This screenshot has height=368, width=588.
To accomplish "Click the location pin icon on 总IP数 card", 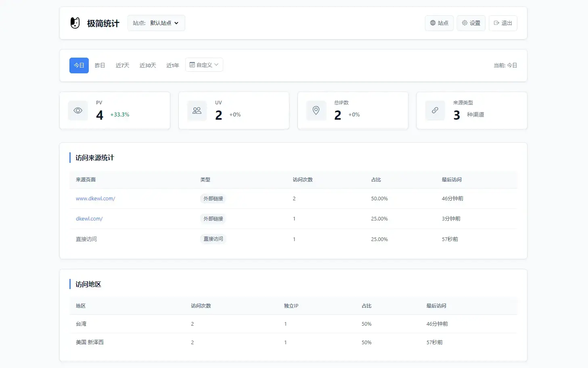I will pyautogui.click(x=316, y=110).
